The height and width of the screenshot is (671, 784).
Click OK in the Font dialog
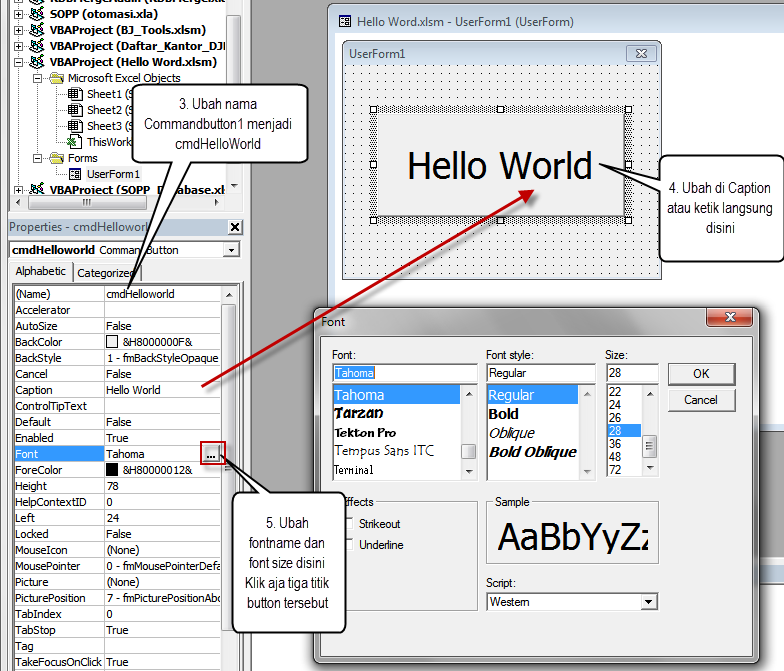(x=701, y=374)
